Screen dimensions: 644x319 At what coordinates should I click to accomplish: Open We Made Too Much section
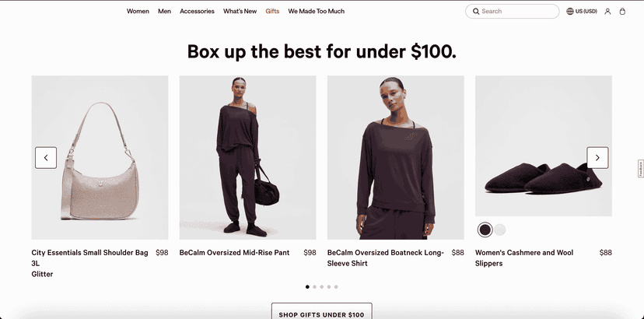317,11
